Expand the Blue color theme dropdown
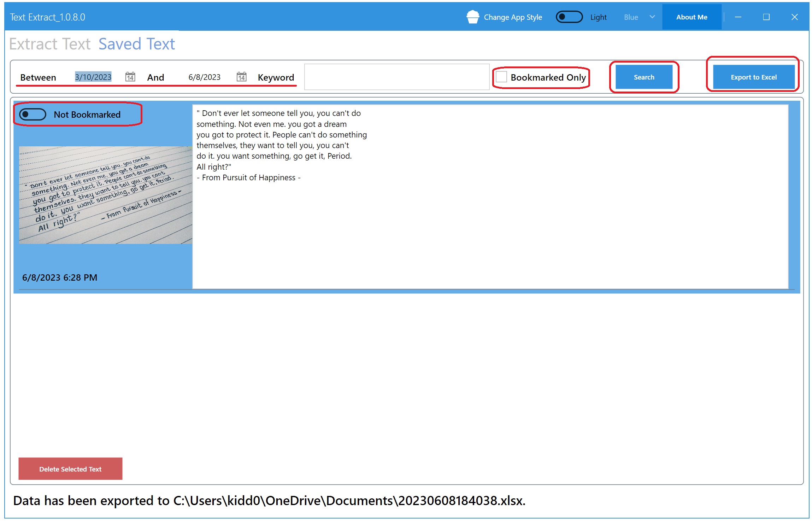The height and width of the screenshot is (521, 812). 631,17
